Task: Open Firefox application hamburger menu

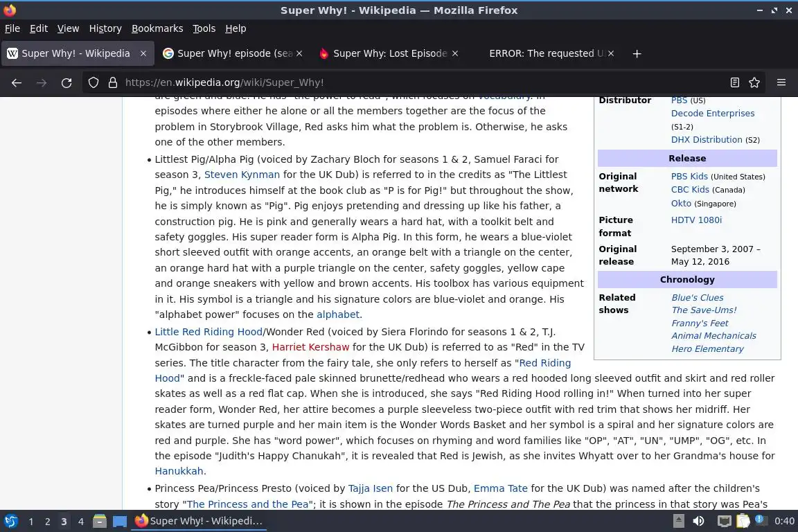Action: [x=781, y=82]
